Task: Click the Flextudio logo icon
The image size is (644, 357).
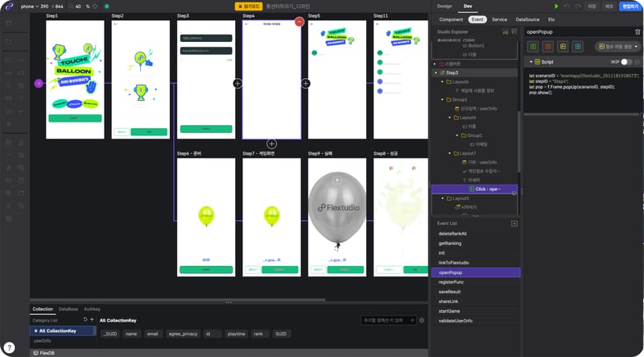Action: (x=8, y=6)
